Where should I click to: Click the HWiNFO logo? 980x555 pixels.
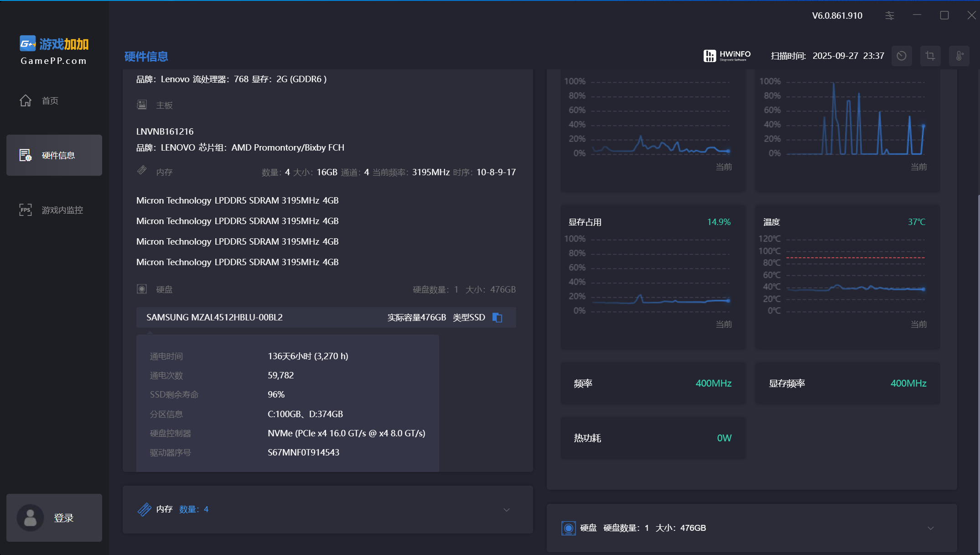[x=727, y=56]
